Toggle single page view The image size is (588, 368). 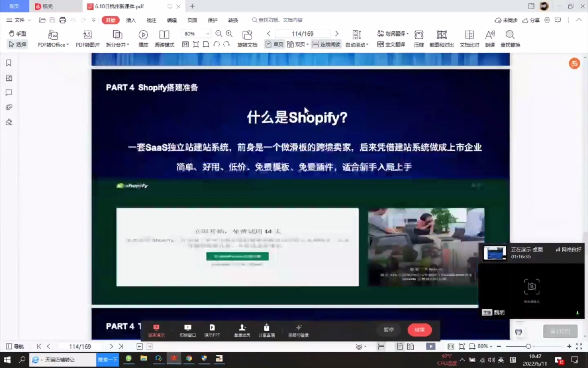(274, 44)
